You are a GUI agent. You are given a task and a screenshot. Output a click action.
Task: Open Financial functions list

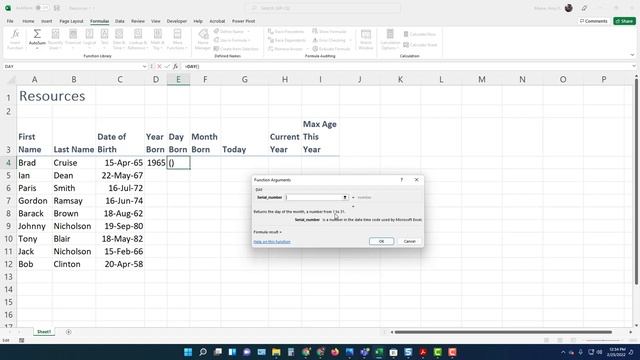[x=73, y=40]
